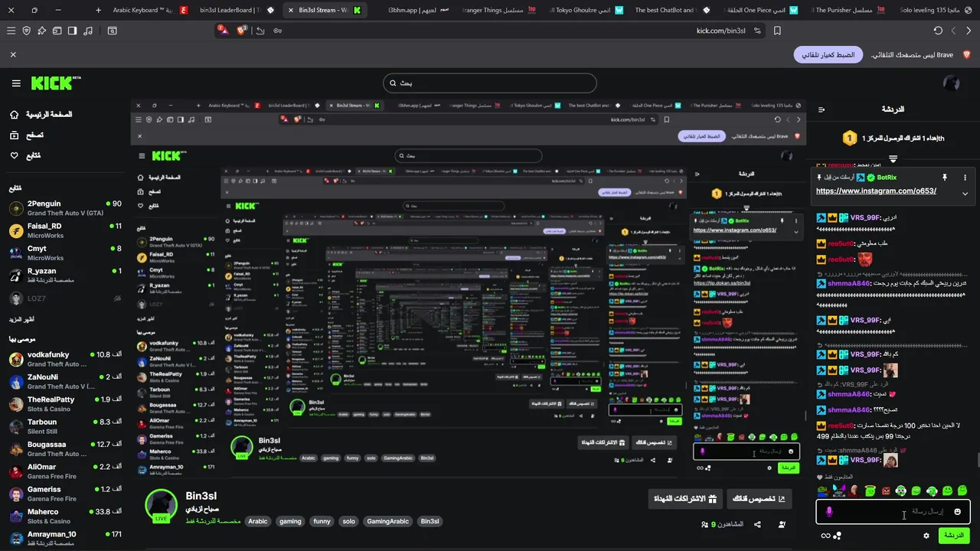The height and width of the screenshot is (551, 980).
Task: Click the GamingArabic stream tag
Action: click(387, 521)
